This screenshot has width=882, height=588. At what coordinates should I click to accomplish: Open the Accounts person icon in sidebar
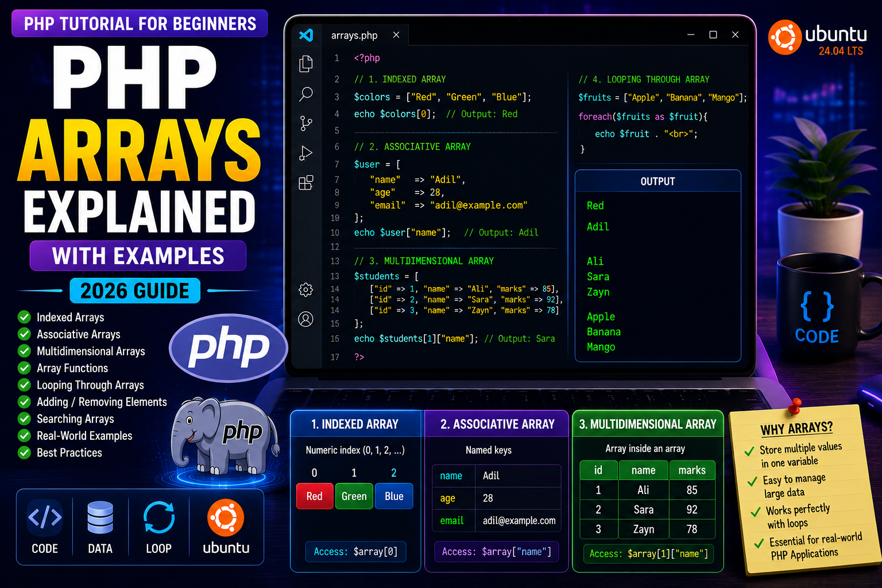(x=306, y=319)
